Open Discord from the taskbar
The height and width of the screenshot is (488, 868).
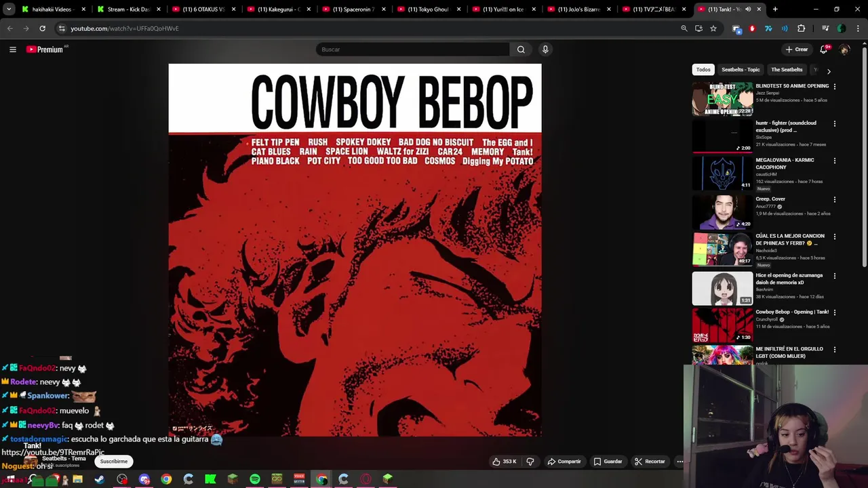tap(144, 479)
